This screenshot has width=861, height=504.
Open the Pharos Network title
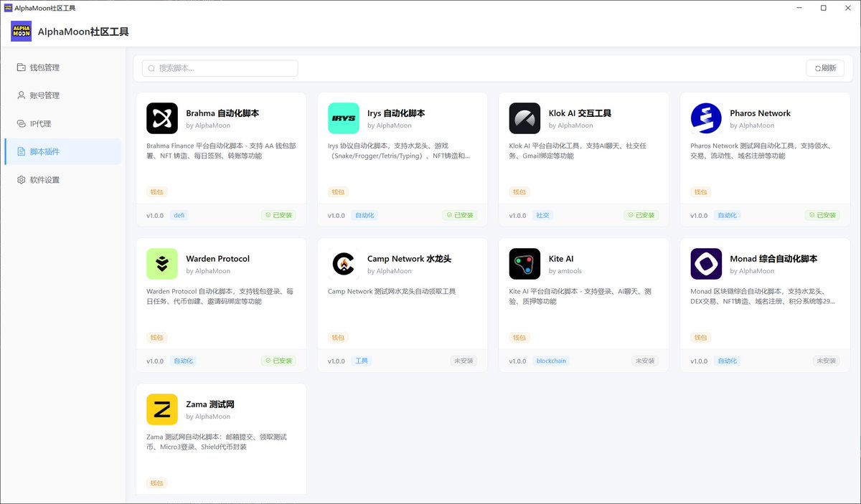[x=760, y=113]
